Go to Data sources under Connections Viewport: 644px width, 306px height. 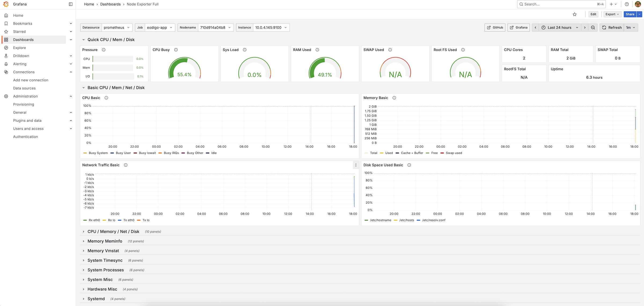coord(24,88)
